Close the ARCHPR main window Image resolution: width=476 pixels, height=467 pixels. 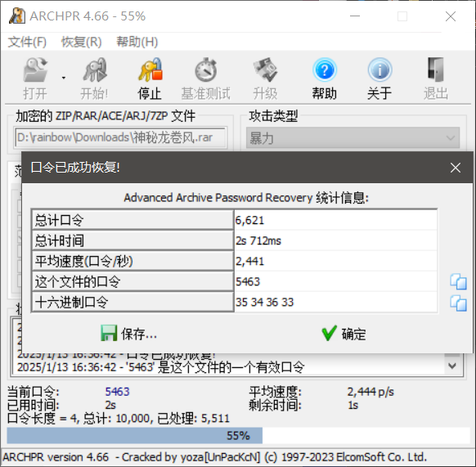point(451,16)
